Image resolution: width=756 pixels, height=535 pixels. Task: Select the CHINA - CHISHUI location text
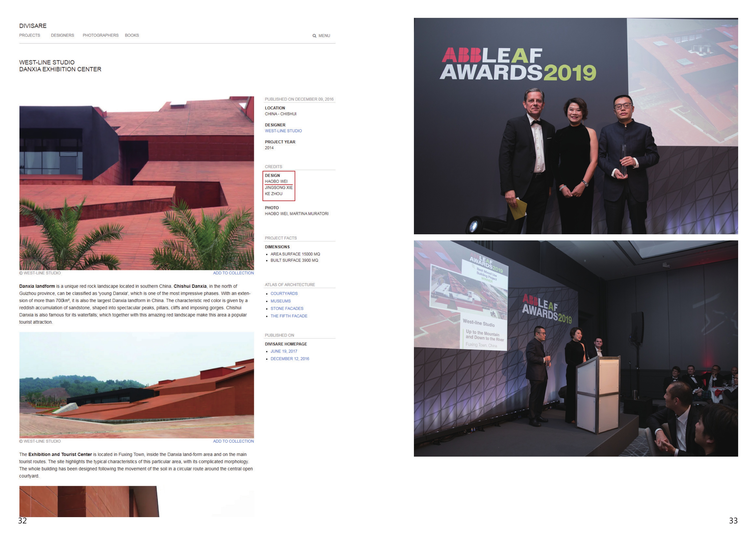[x=281, y=114]
